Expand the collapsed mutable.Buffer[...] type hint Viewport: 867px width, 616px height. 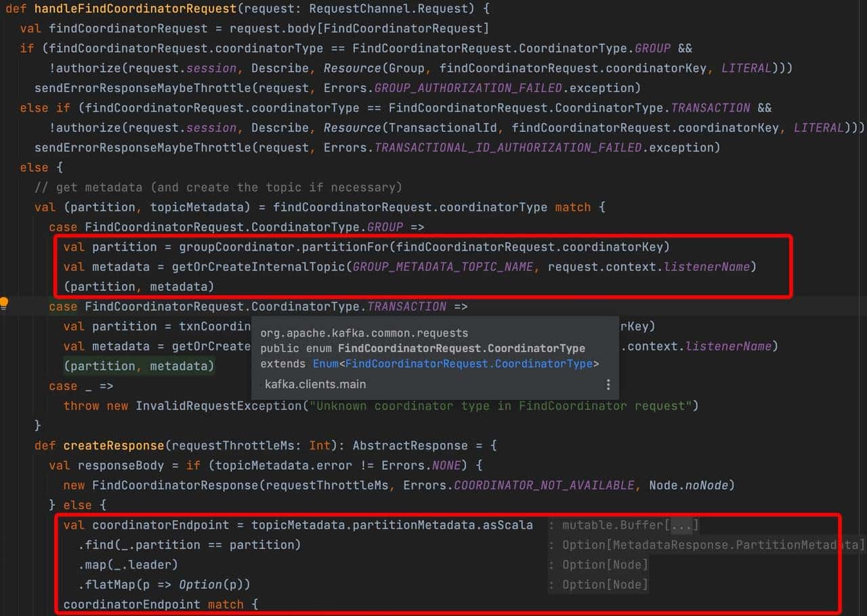(682, 525)
